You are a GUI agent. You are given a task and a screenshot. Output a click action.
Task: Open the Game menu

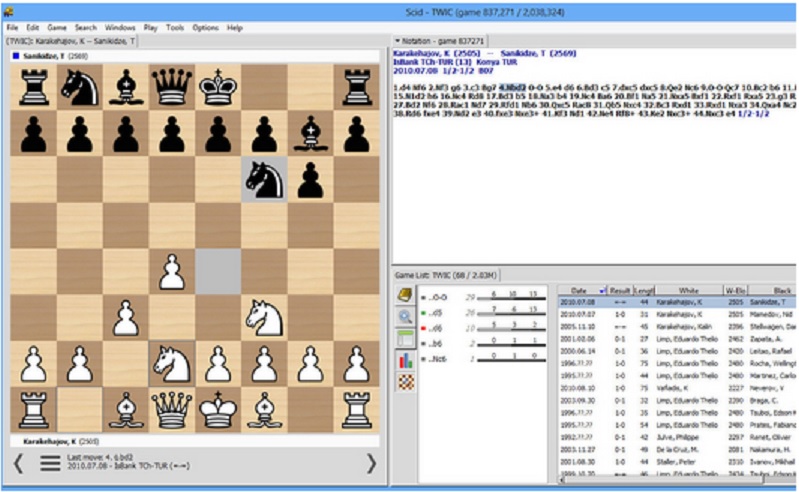(x=57, y=28)
